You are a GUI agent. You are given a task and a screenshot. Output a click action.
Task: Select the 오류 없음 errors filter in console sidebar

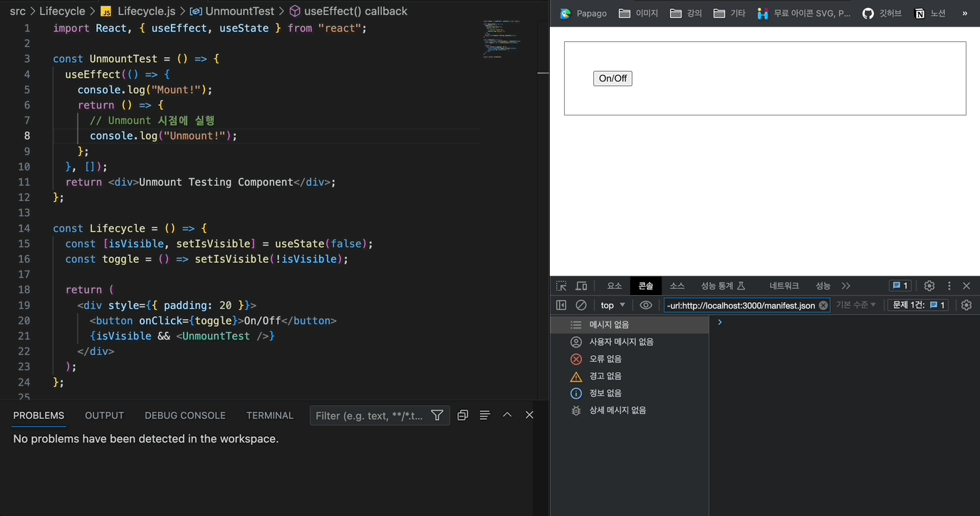click(630, 359)
